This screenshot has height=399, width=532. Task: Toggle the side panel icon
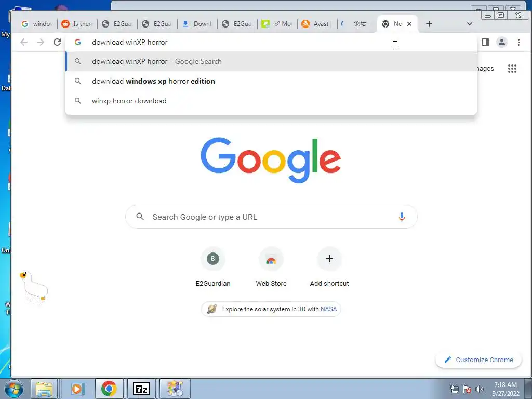point(485,42)
